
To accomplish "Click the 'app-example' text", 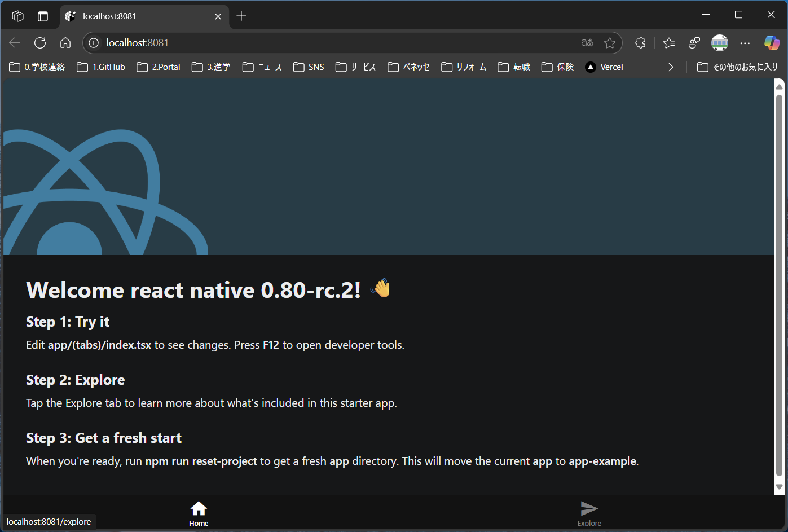I will click(x=602, y=461).
